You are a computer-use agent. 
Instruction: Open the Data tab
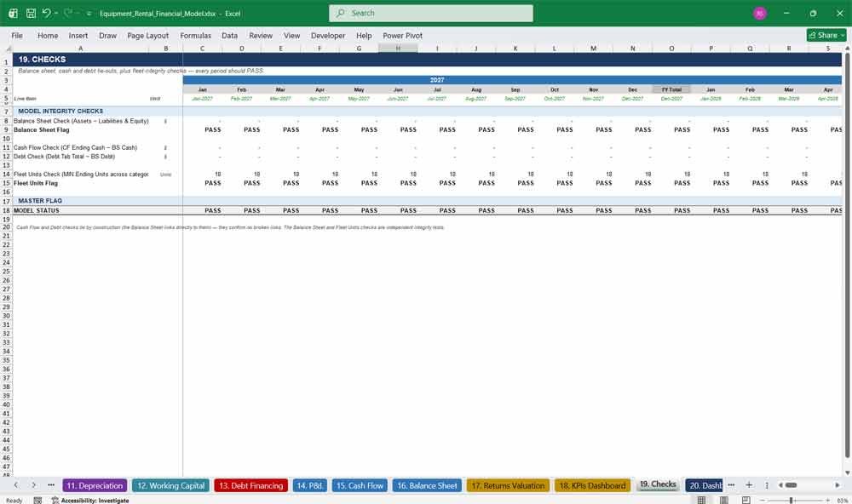pyautogui.click(x=229, y=35)
